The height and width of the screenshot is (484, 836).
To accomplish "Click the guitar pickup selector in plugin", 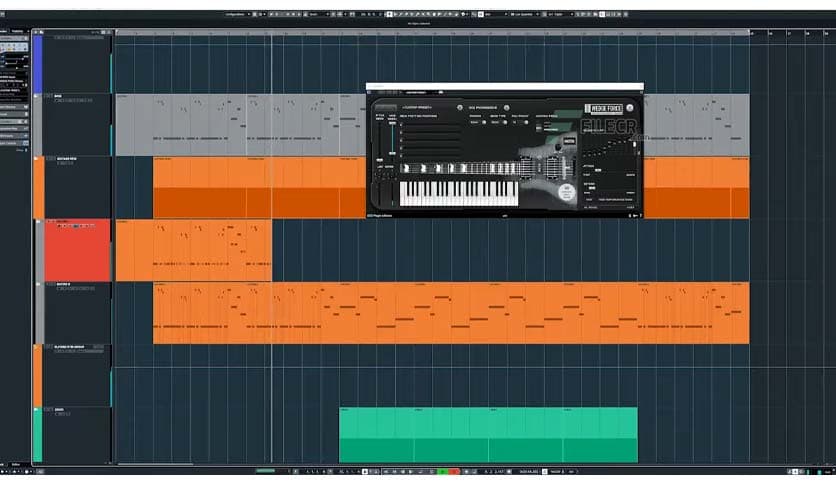I will [x=567, y=143].
